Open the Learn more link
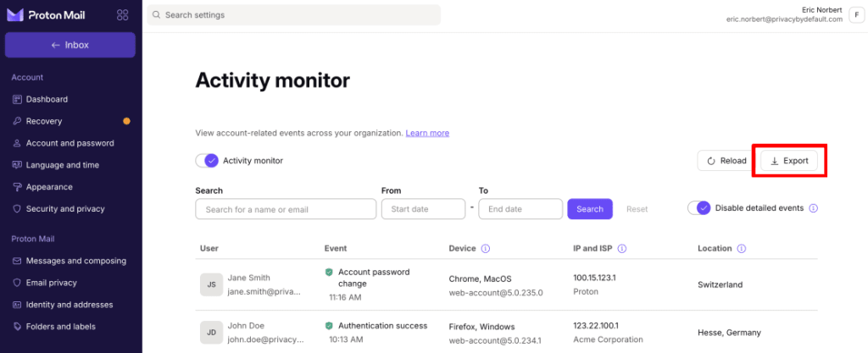The image size is (868, 353). coord(427,133)
